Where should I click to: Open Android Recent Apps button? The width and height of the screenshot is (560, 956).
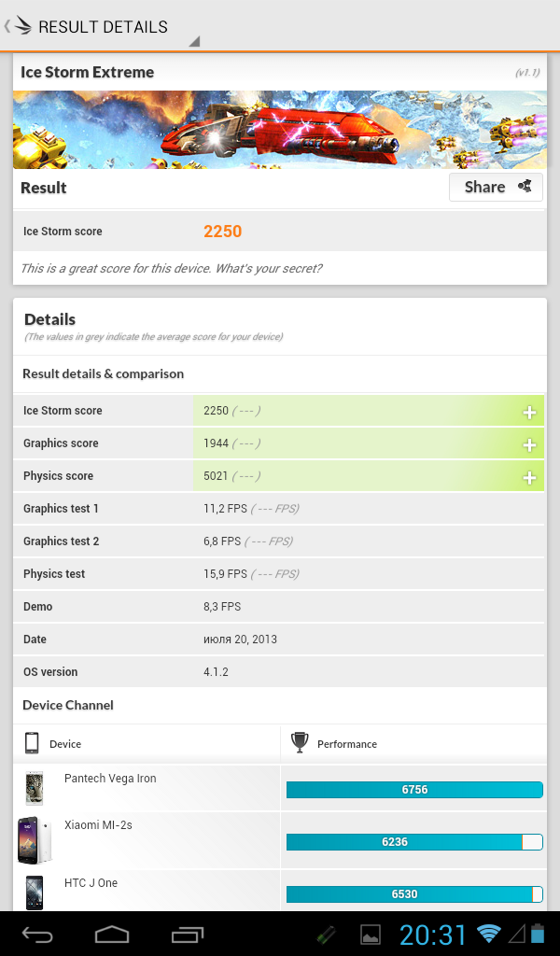[187, 934]
